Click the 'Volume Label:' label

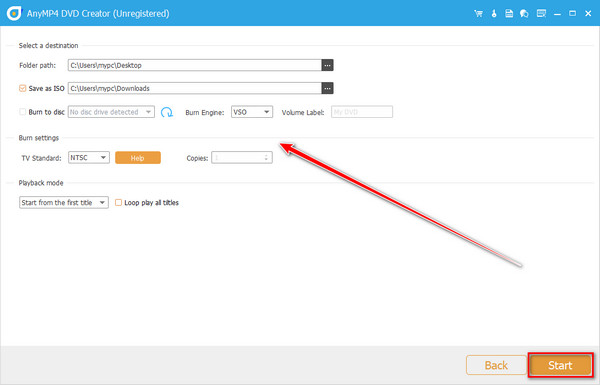point(303,113)
